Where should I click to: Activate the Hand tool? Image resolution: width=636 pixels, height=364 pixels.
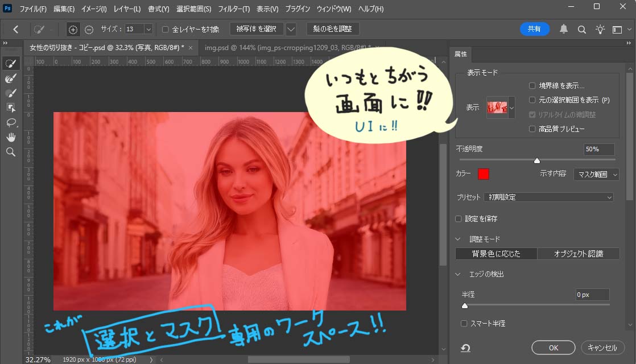(x=11, y=137)
